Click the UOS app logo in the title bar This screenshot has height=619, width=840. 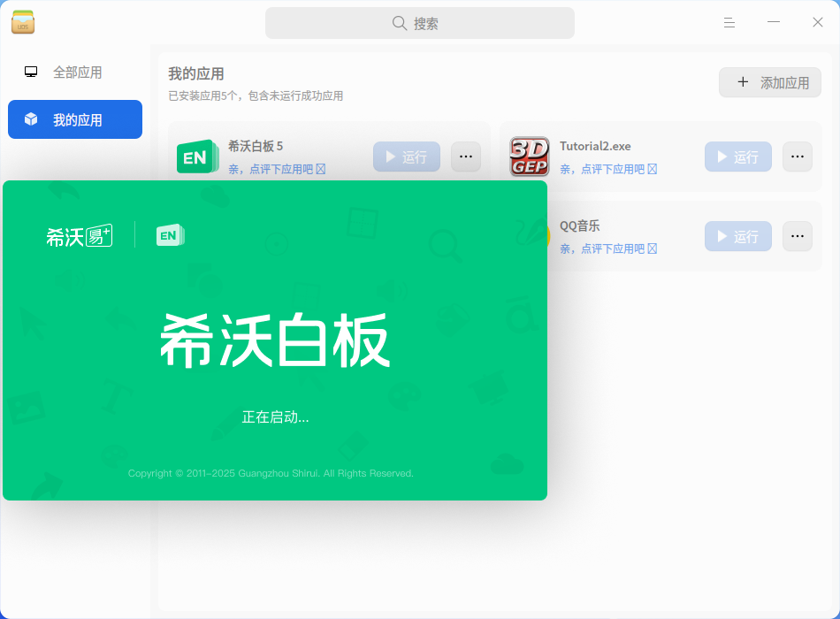(x=23, y=22)
